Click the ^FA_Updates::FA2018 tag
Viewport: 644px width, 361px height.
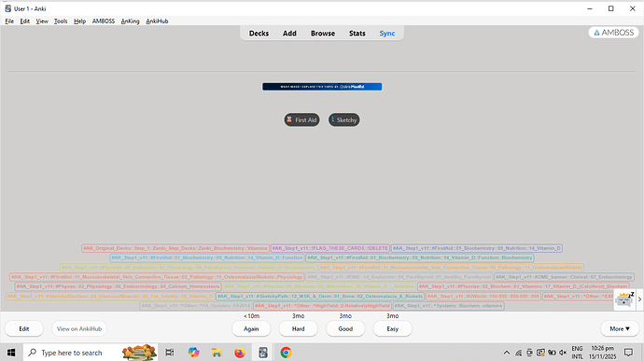[195, 306]
